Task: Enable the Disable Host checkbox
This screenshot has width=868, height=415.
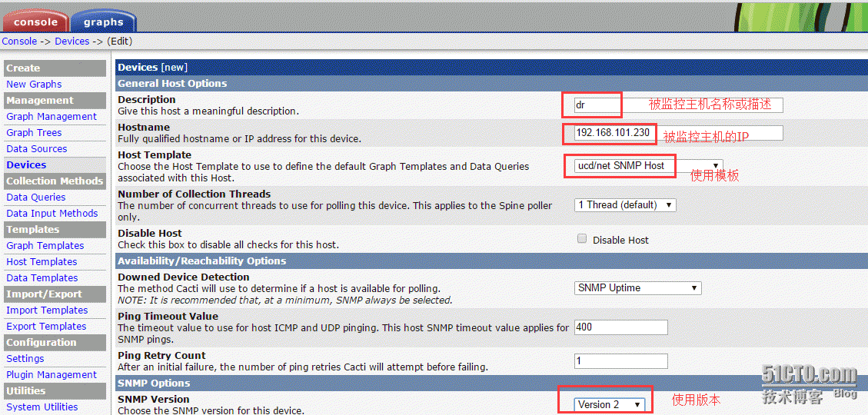Action: pos(582,239)
